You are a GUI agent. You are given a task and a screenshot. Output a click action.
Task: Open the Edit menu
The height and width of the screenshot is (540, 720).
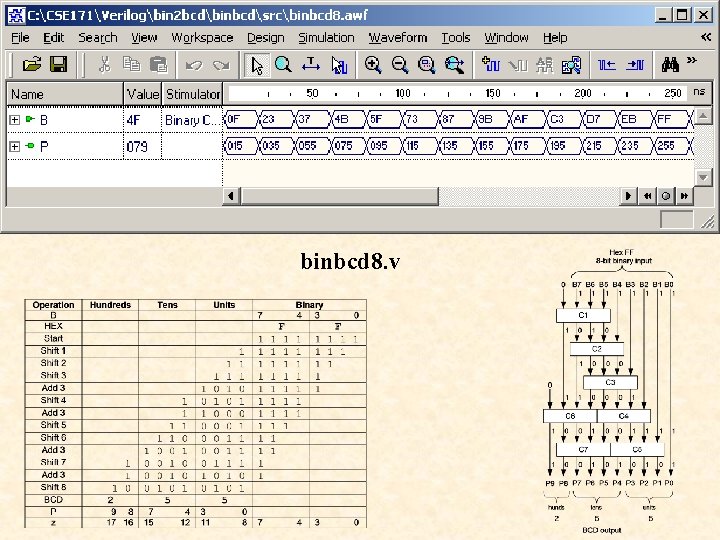pos(54,38)
